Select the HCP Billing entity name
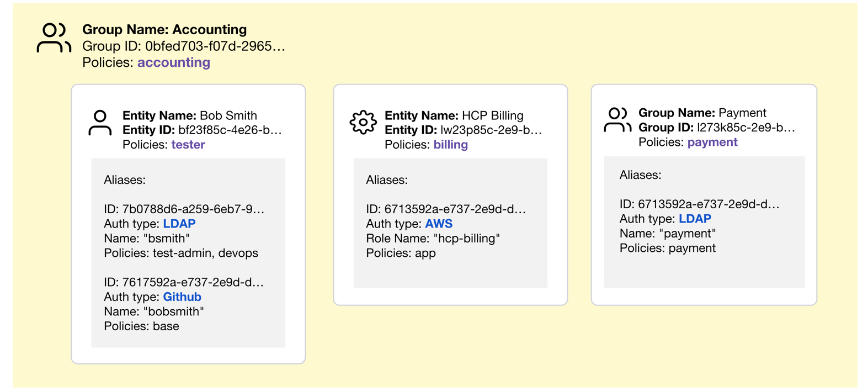The height and width of the screenshot is (391, 868). click(x=492, y=115)
